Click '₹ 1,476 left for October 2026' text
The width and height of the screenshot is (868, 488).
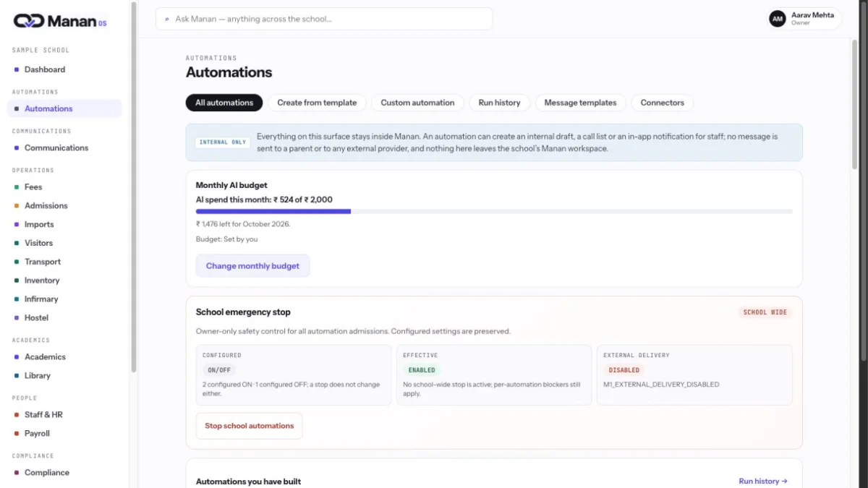tap(243, 224)
